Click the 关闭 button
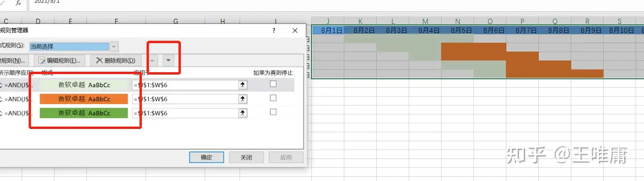 pyautogui.click(x=247, y=157)
